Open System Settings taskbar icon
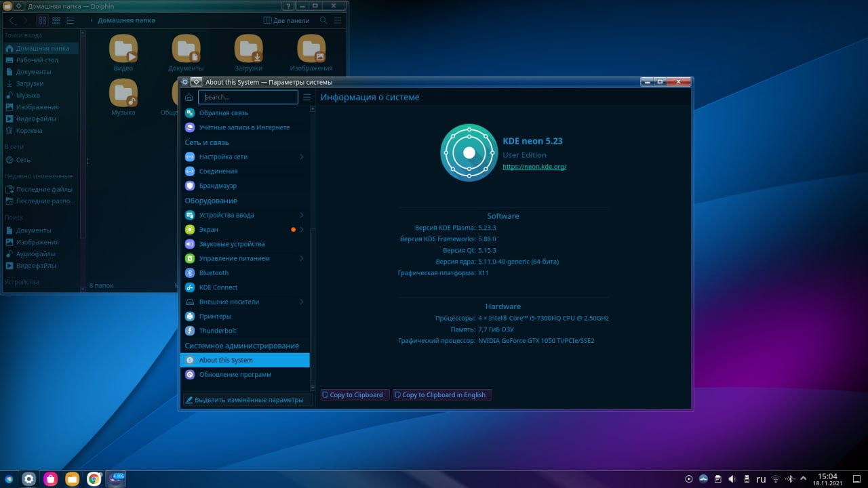This screenshot has width=868, height=488. (28, 479)
